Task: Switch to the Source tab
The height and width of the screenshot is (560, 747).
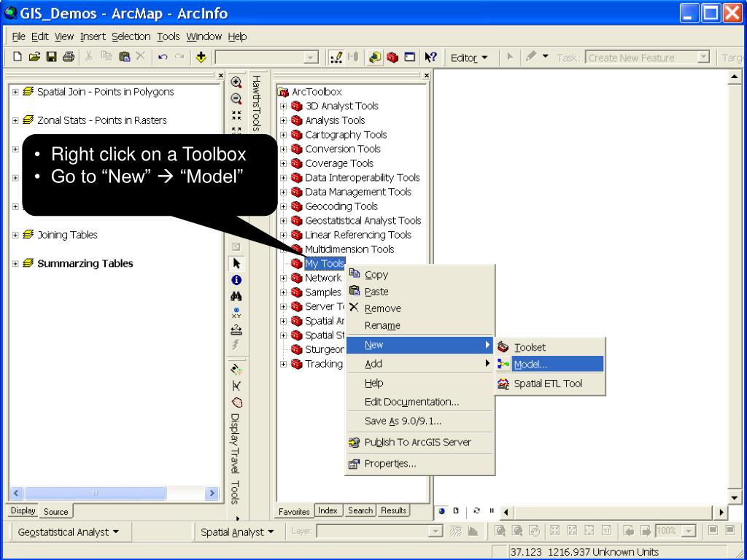Action: [x=55, y=511]
